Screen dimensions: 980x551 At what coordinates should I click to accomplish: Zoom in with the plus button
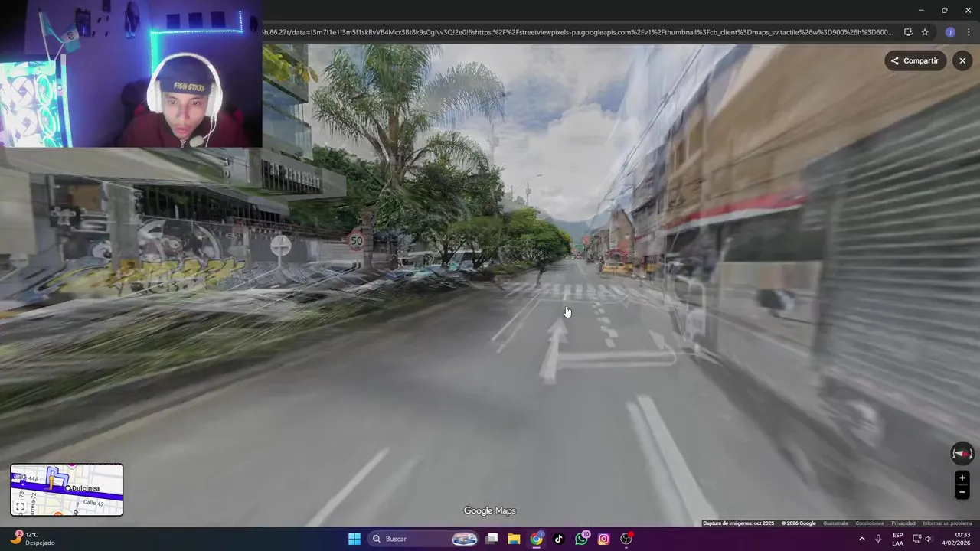[x=962, y=478]
